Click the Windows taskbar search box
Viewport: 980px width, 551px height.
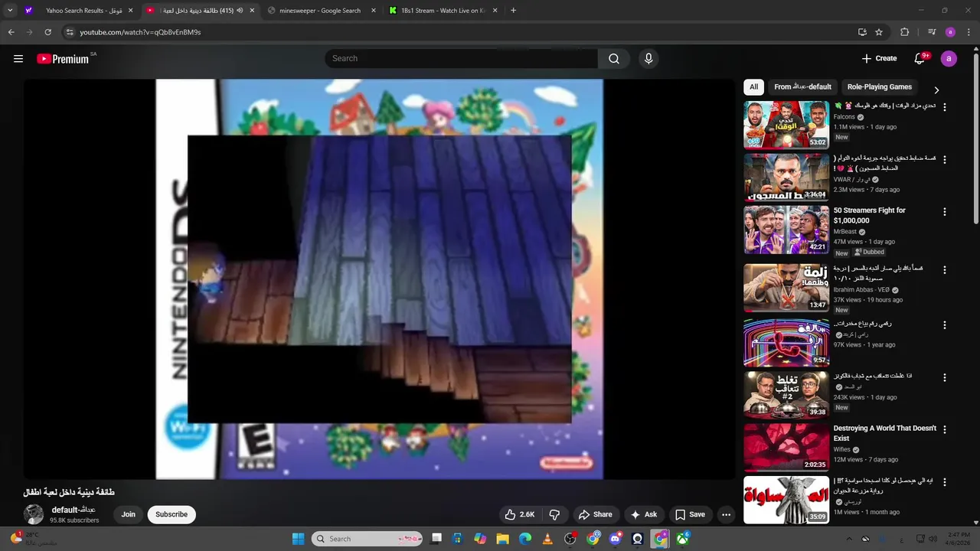coord(367,539)
